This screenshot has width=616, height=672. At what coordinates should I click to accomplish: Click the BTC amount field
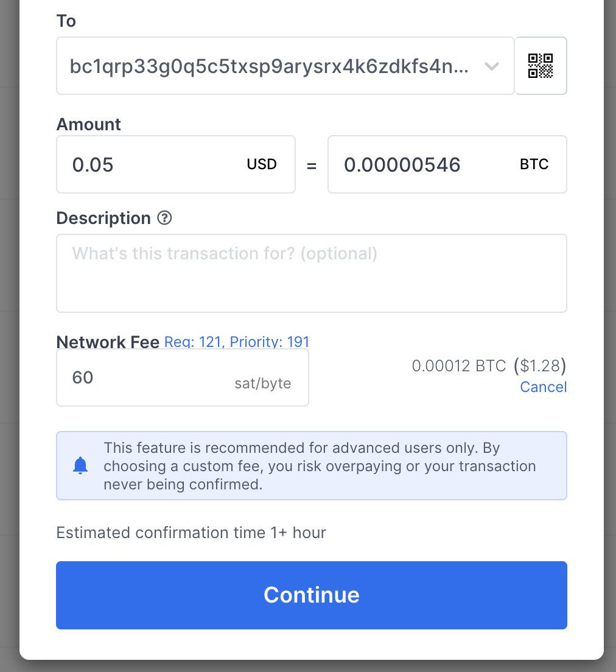(x=447, y=164)
